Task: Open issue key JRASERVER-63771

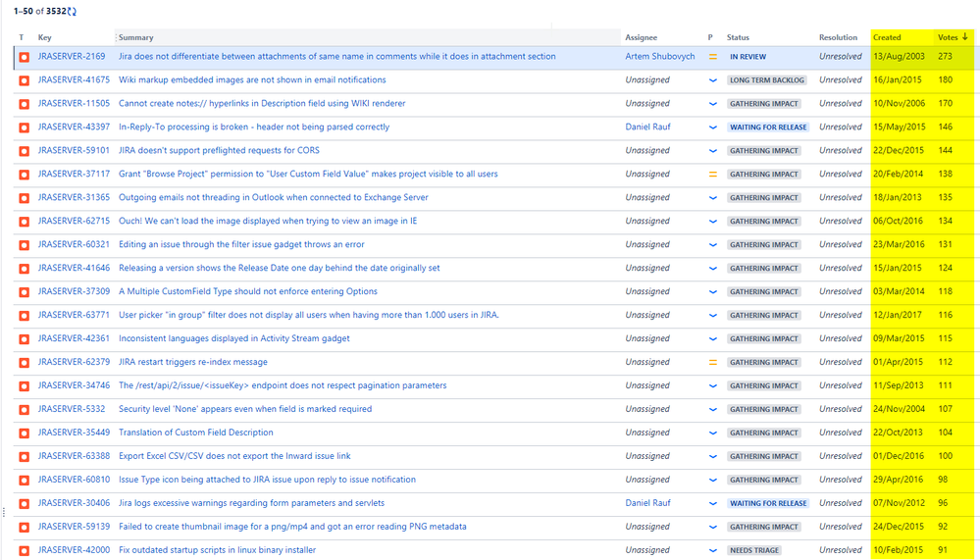Action: [74, 315]
